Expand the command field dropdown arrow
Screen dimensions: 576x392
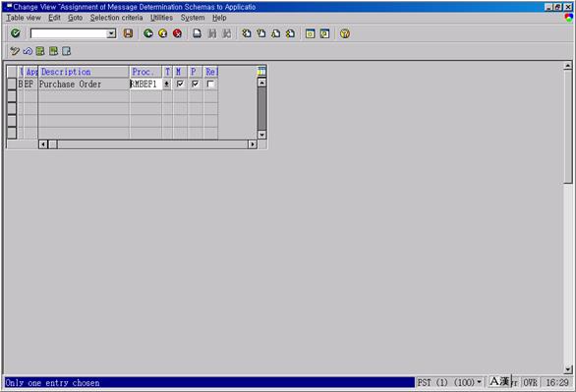click(x=111, y=33)
